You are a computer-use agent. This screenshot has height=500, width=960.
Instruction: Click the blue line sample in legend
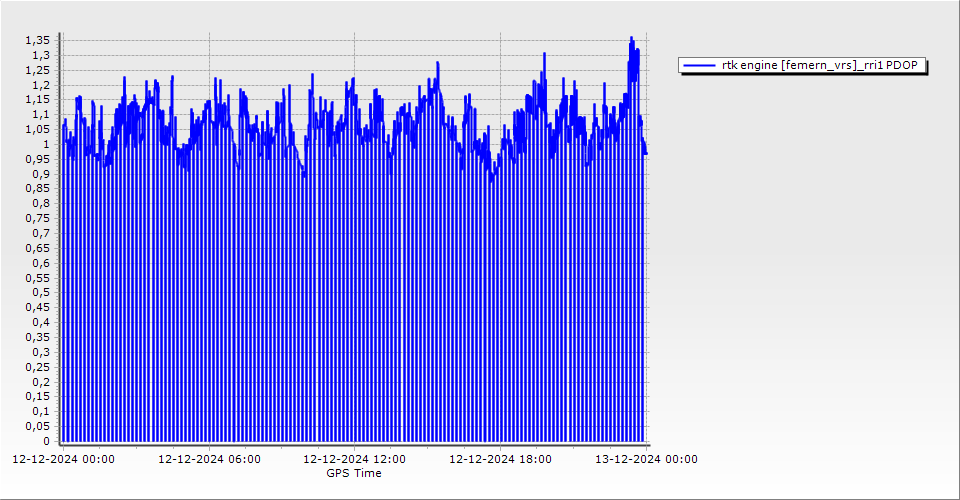tap(697, 66)
